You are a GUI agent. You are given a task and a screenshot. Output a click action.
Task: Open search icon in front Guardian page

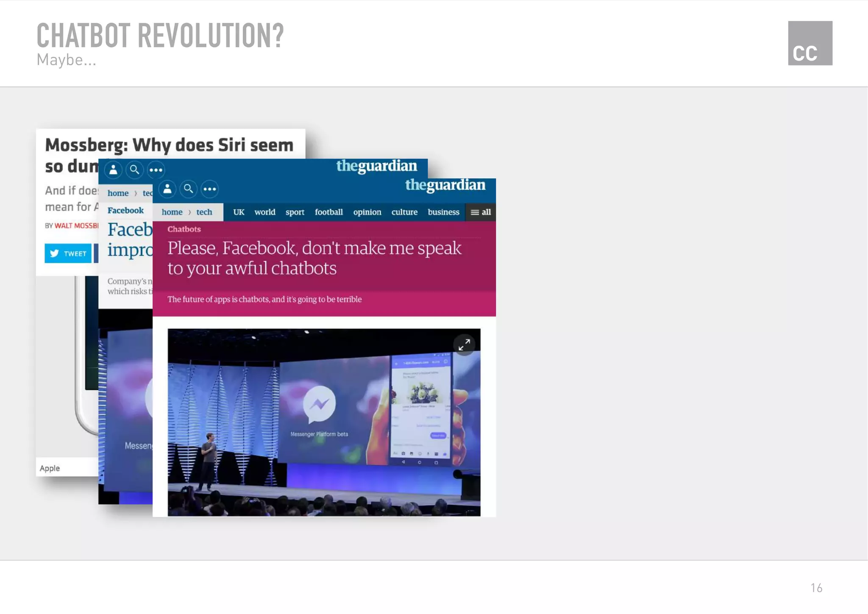[189, 189]
